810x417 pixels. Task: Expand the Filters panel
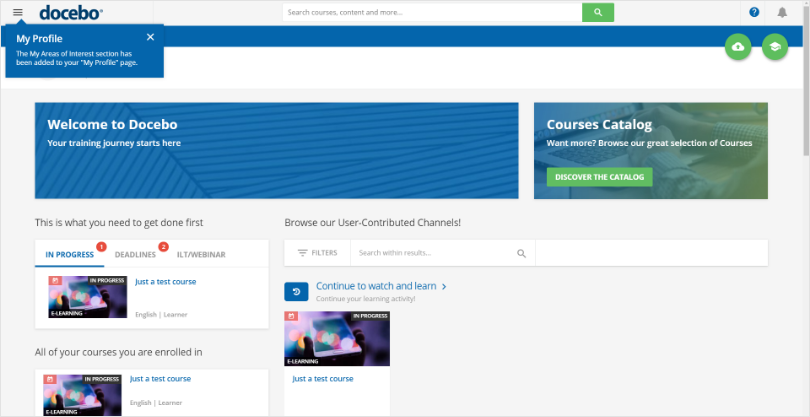click(317, 253)
